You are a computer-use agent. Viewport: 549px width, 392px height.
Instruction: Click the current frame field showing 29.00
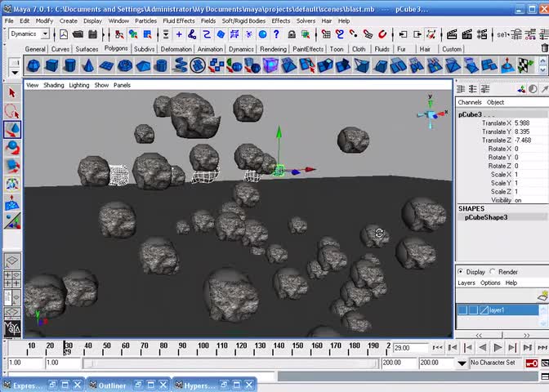(x=410, y=348)
